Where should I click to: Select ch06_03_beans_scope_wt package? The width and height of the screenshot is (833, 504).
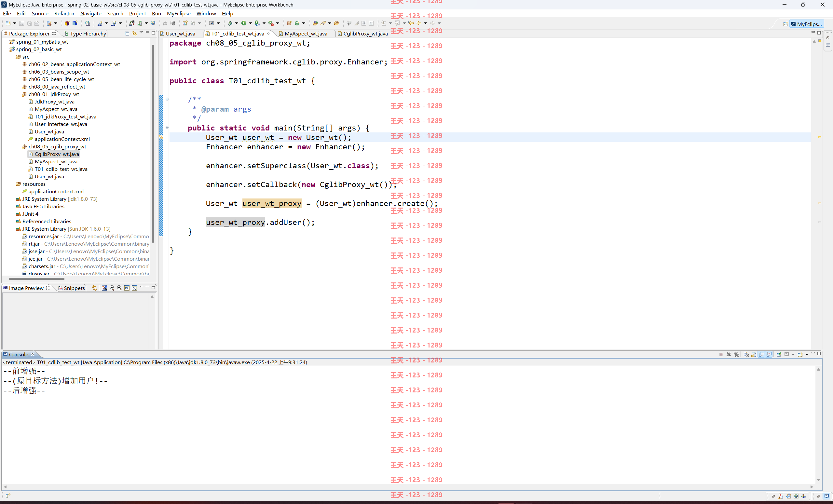pos(59,72)
